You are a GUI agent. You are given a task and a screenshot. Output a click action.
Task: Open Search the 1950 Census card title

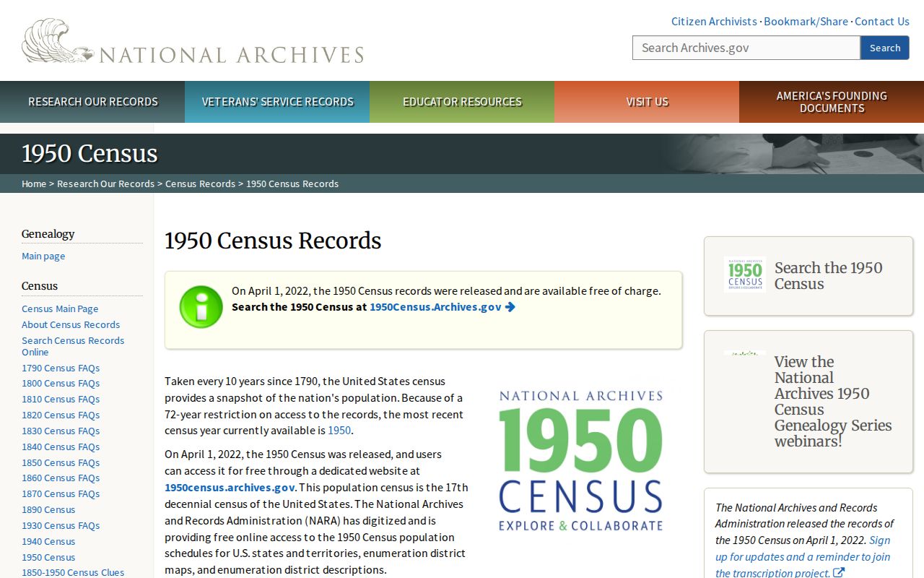tap(829, 275)
